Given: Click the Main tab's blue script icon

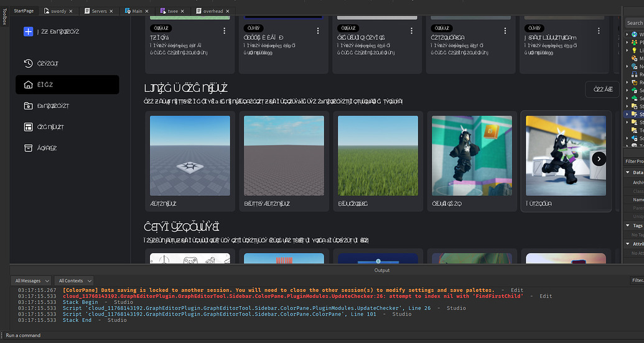Looking at the screenshot, I should (128, 11).
